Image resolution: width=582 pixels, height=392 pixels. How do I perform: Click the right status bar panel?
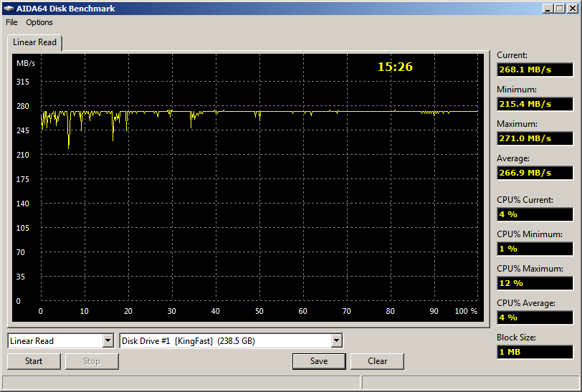point(471,382)
